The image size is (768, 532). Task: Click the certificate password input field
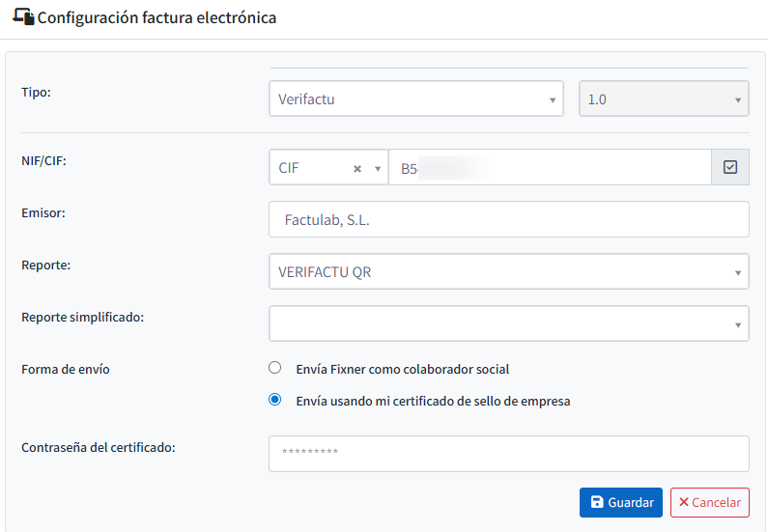[x=508, y=453]
